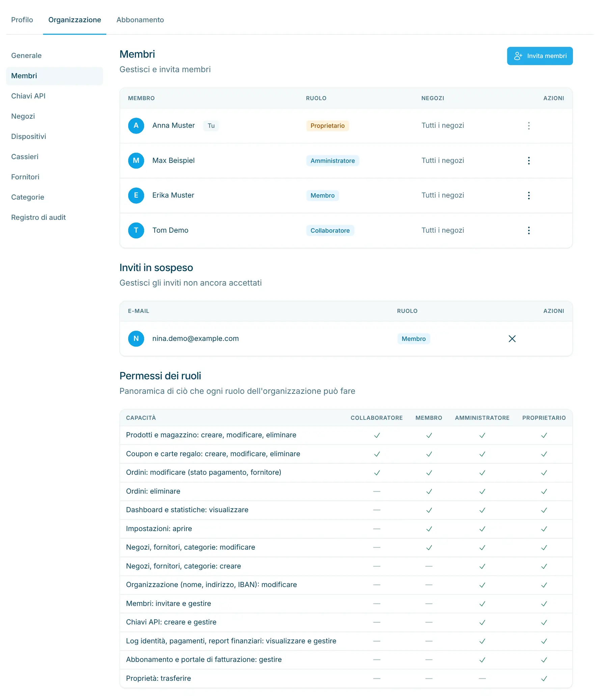Click nina.demo@example.com email text
This screenshot has height=700, width=606.
[195, 339]
